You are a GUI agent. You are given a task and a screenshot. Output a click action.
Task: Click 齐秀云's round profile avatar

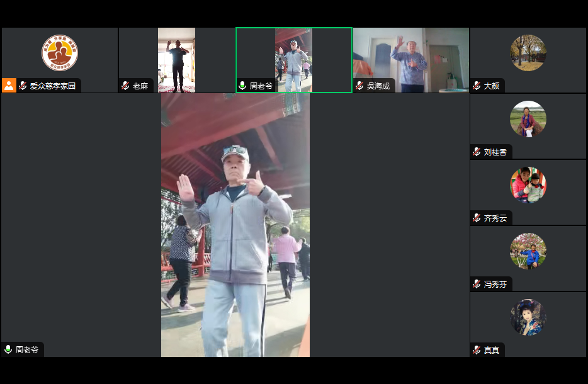click(528, 185)
